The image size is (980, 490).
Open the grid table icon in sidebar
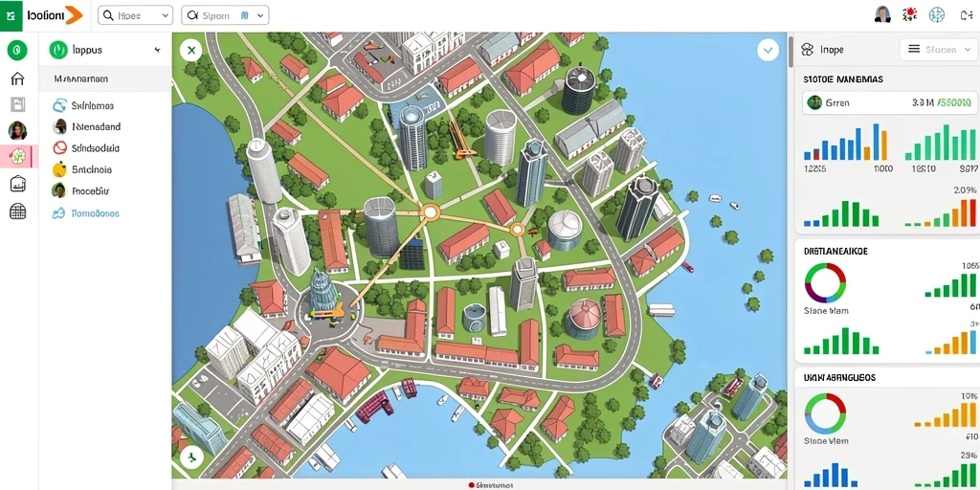point(17,212)
